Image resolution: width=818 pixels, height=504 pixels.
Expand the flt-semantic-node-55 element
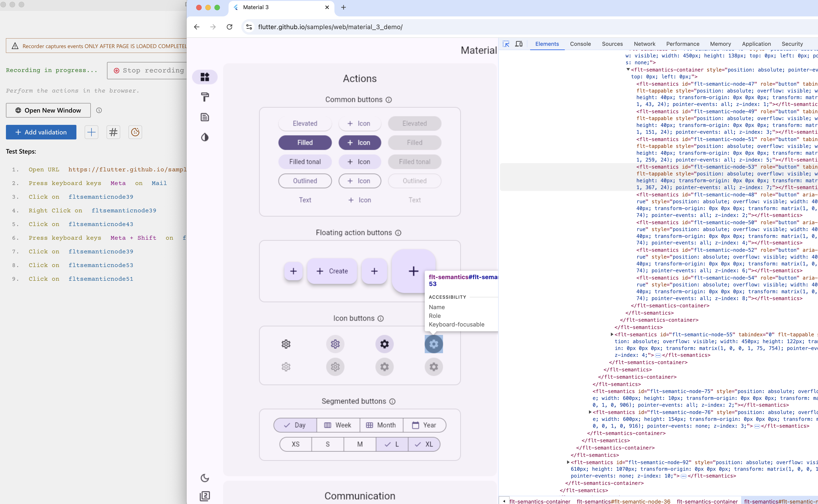pos(612,334)
